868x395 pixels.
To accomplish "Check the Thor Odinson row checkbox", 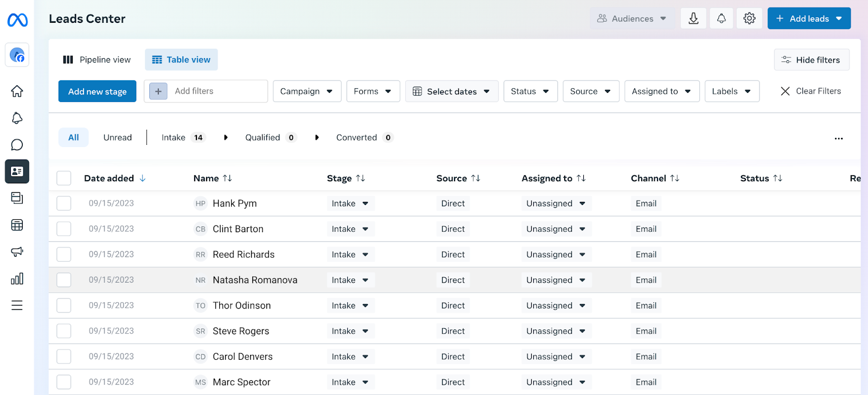I will coord(64,305).
